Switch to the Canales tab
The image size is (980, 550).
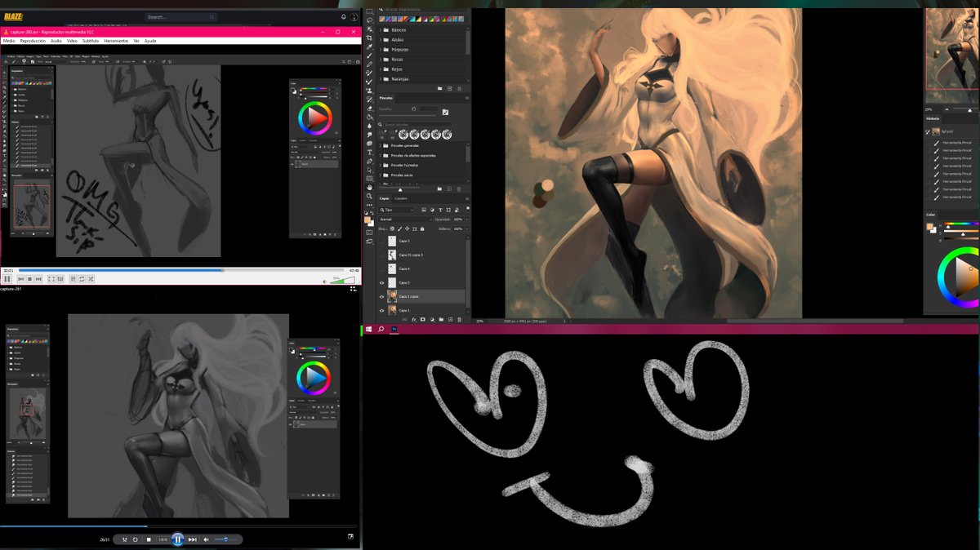401,198
